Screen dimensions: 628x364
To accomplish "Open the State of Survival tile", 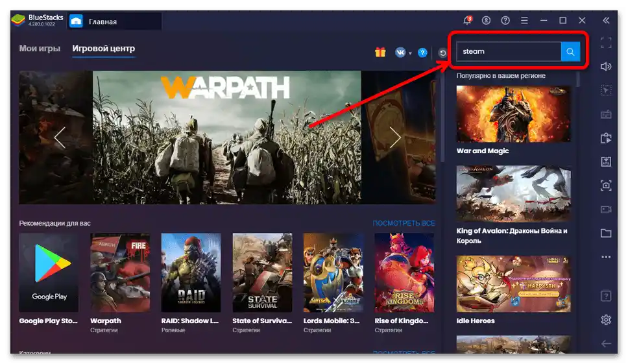I will click(262, 273).
